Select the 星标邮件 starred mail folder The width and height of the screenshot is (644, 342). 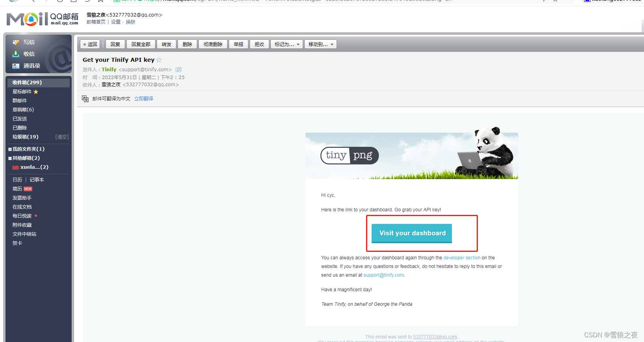tap(22, 92)
